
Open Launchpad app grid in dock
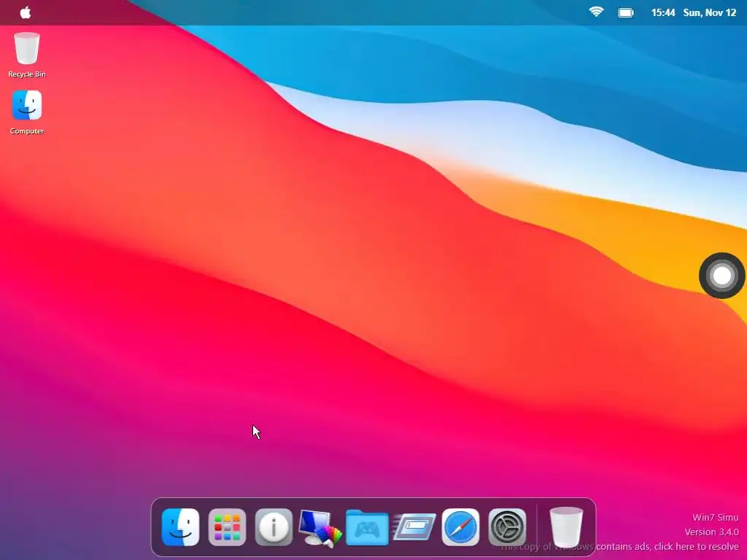point(227,527)
